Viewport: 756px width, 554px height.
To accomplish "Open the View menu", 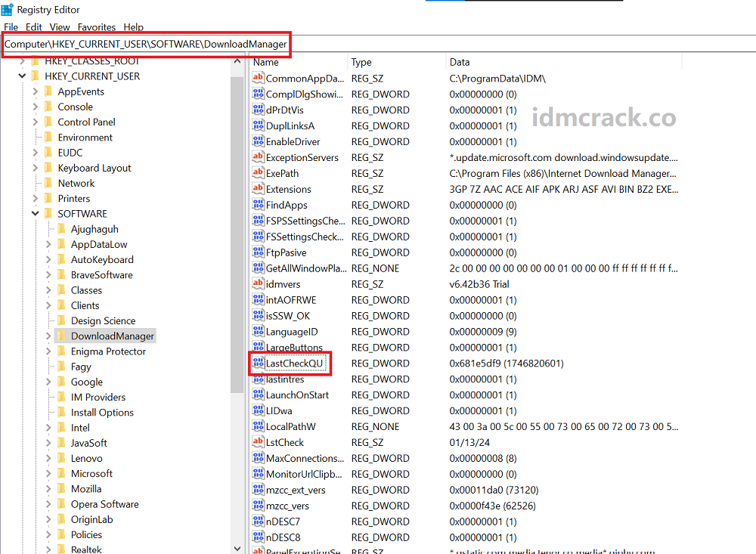I will point(60,27).
